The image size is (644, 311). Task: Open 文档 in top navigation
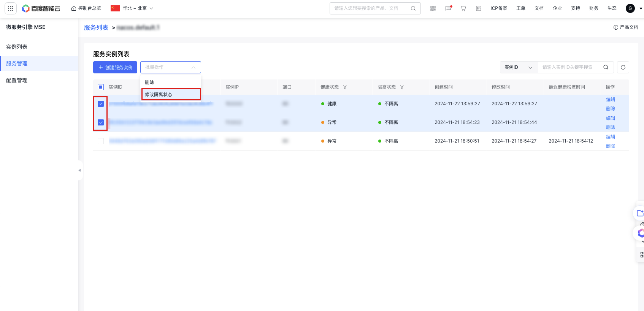539,8
